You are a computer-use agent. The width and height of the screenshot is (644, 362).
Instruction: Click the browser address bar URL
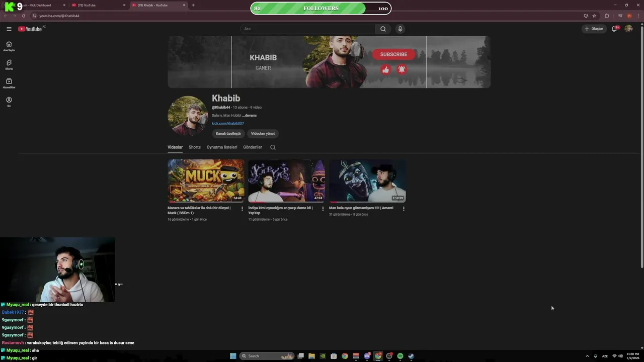point(59,16)
